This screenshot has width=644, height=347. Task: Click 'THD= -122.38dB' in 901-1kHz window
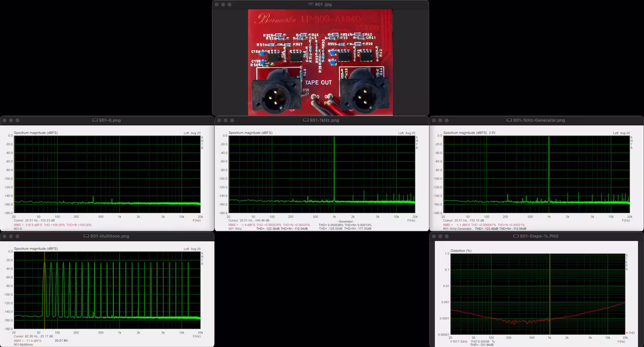coord(268,229)
